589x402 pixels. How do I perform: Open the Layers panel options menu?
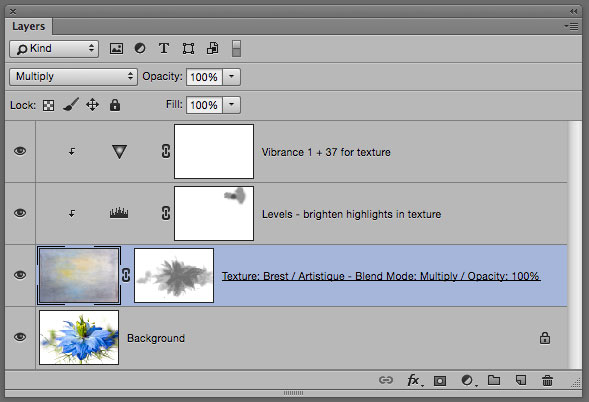571,26
